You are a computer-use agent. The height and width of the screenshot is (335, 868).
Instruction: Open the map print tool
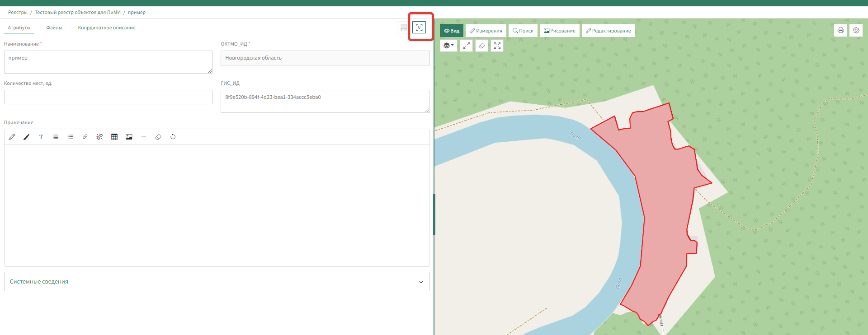pyautogui.click(x=840, y=30)
